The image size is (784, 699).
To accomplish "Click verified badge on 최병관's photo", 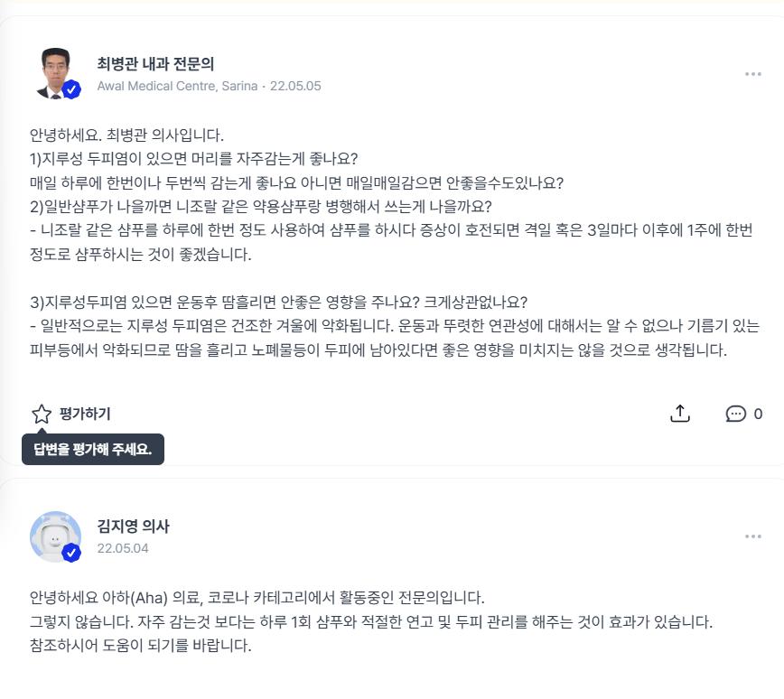I will click(x=71, y=89).
